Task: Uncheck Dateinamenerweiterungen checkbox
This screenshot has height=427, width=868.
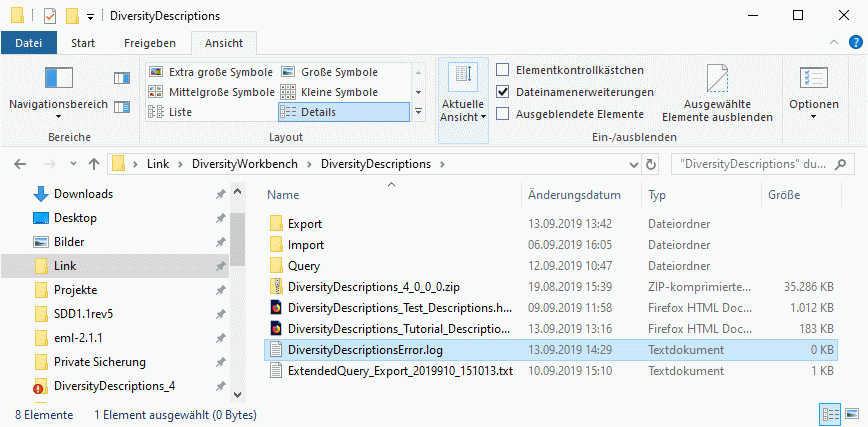Action: point(502,92)
